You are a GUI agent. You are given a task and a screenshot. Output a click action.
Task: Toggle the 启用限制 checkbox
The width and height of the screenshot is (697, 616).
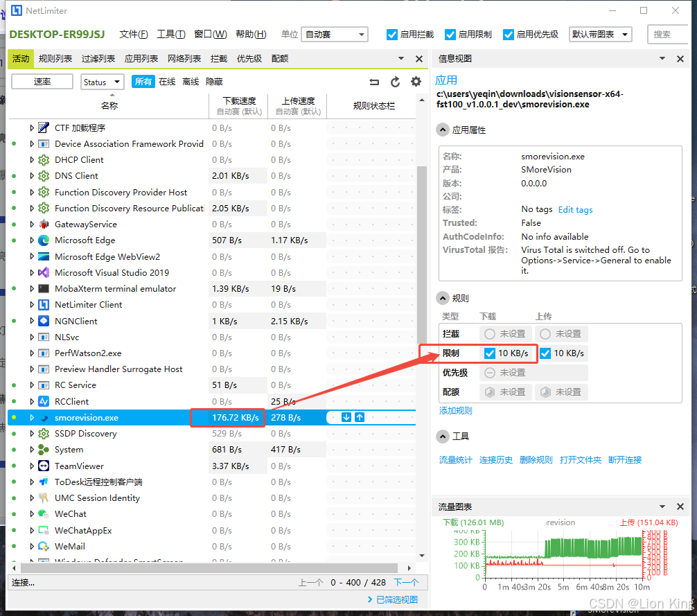pos(450,35)
